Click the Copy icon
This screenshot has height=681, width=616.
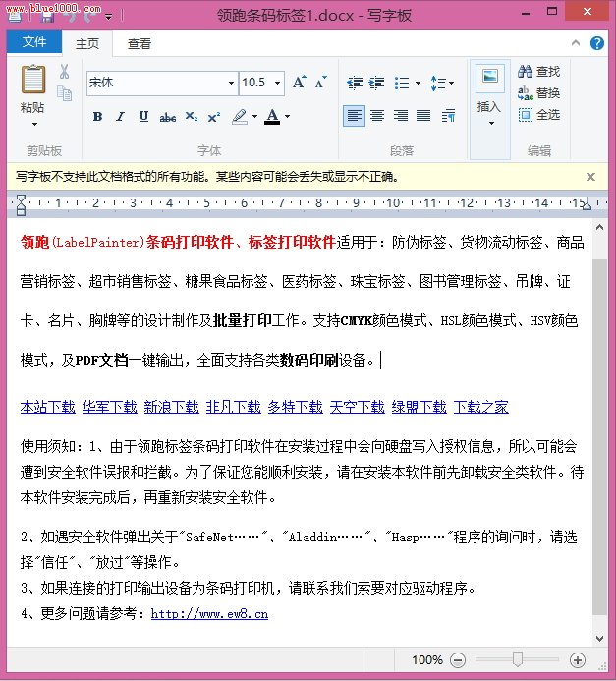click(64, 93)
